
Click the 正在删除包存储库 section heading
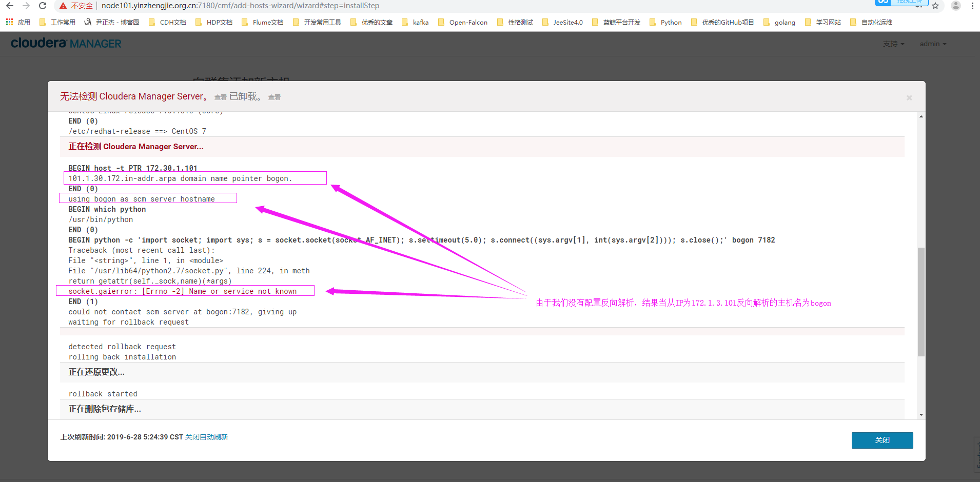pos(105,409)
